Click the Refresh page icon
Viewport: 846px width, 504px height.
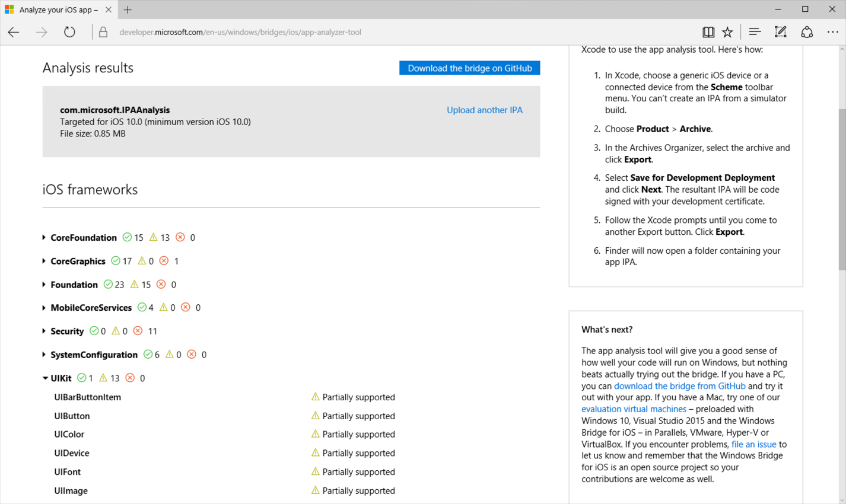pyautogui.click(x=69, y=33)
